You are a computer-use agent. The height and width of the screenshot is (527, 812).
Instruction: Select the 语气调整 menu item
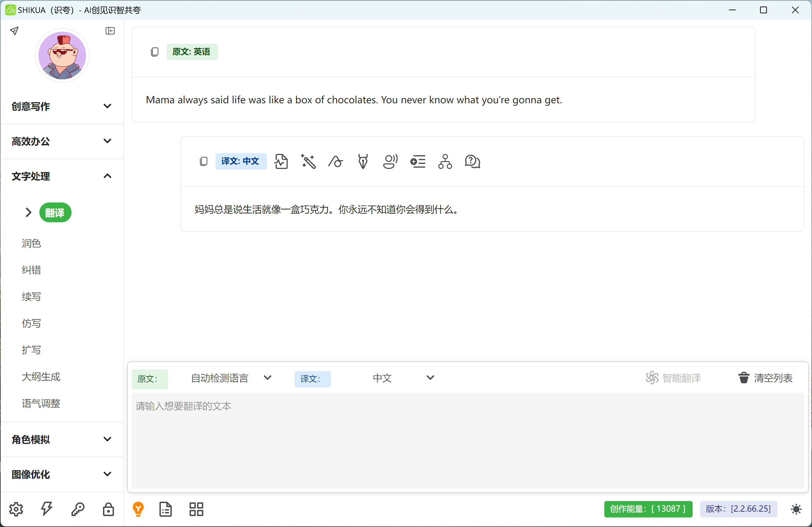click(41, 404)
